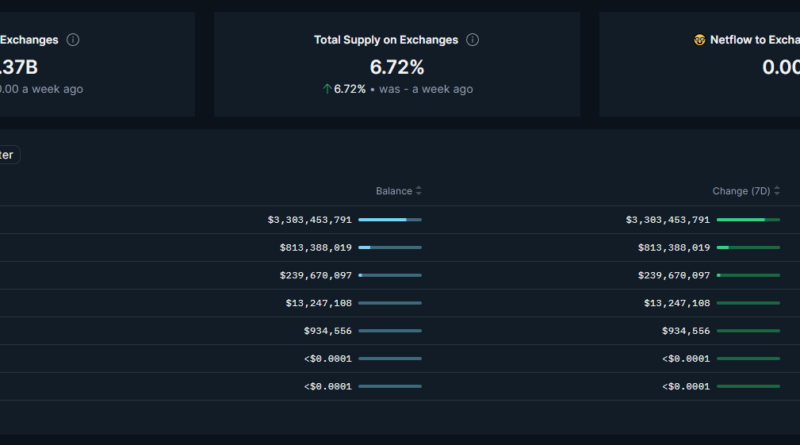This screenshot has height=445, width=800.
Task: Click Change (7D) value $239,670,097
Action: point(673,275)
